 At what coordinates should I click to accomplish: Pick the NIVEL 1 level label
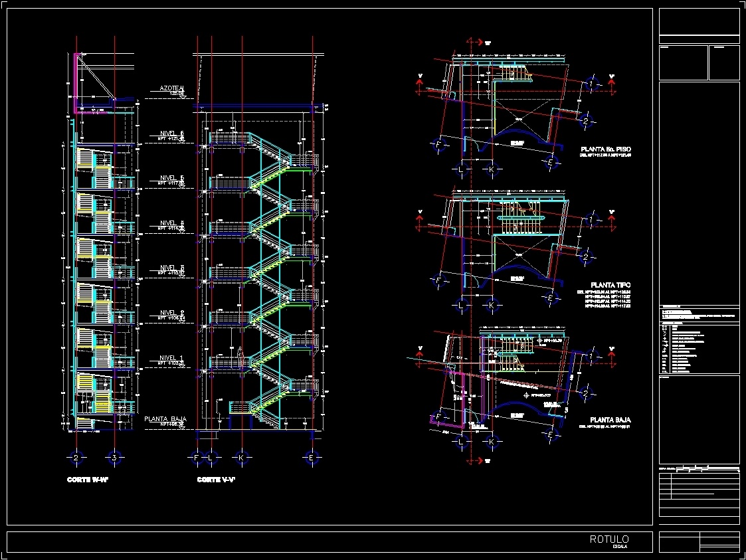[x=171, y=358]
